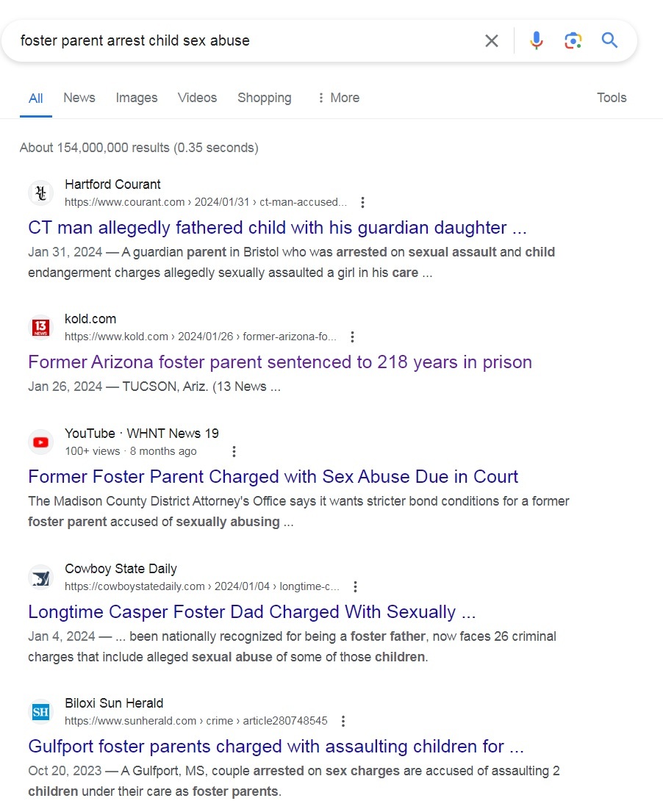The width and height of the screenshot is (663, 812).
Task: Expand the More search filters menu
Action: (x=337, y=98)
